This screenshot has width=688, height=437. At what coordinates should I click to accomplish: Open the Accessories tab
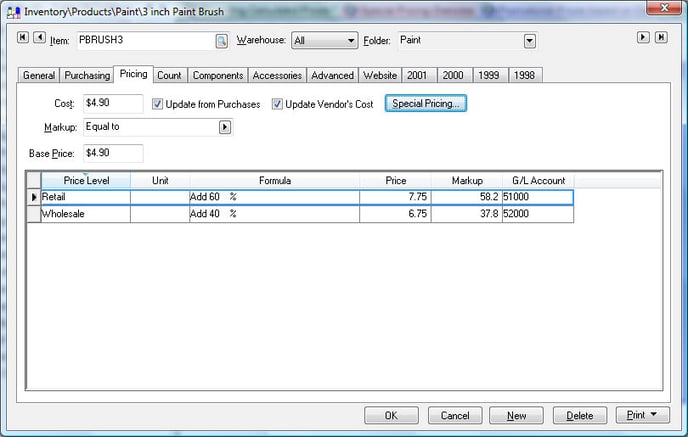277,75
